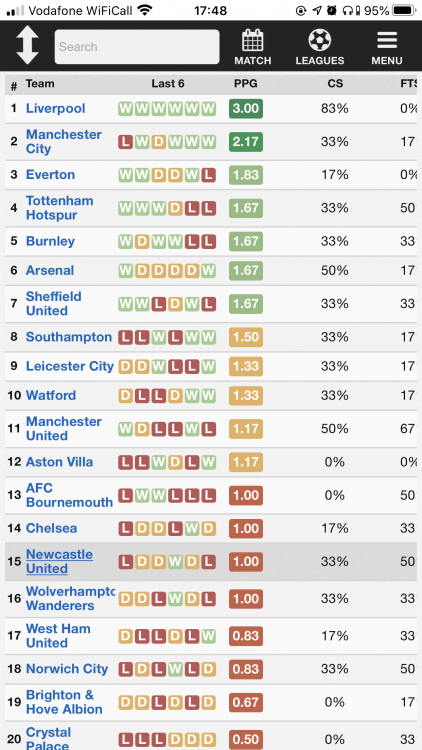This screenshot has width=422, height=750.
Task: Sort table by Last 6 header
Action: pyautogui.click(x=168, y=84)
